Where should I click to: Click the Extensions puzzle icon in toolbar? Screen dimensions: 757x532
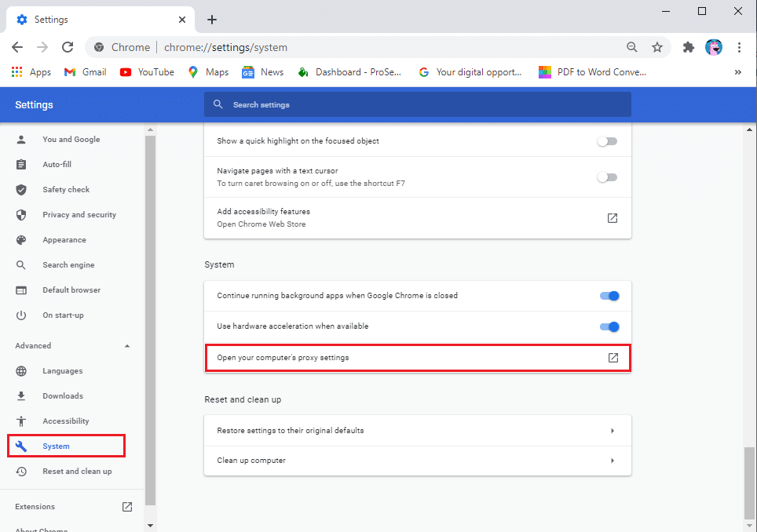[688, 47]
